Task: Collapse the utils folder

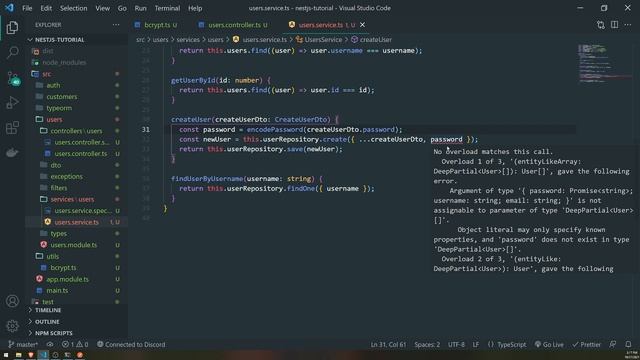Action: tap(52, 256)
